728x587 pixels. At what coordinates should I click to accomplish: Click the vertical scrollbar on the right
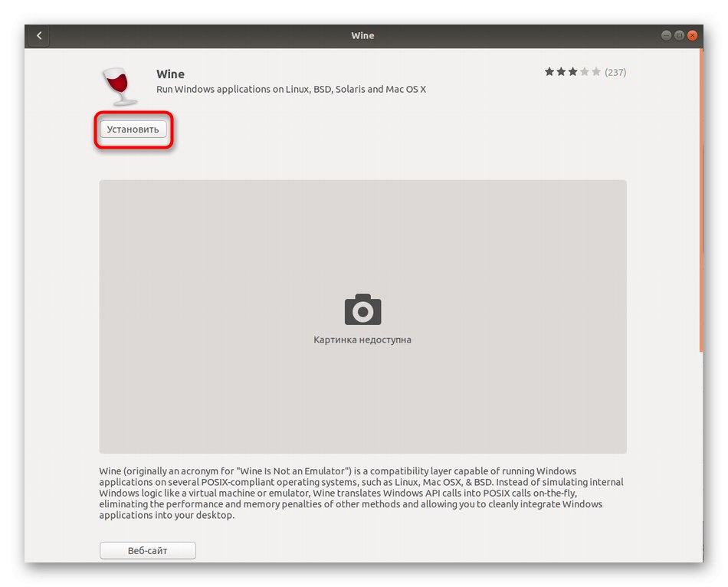[x=701, y=201]
